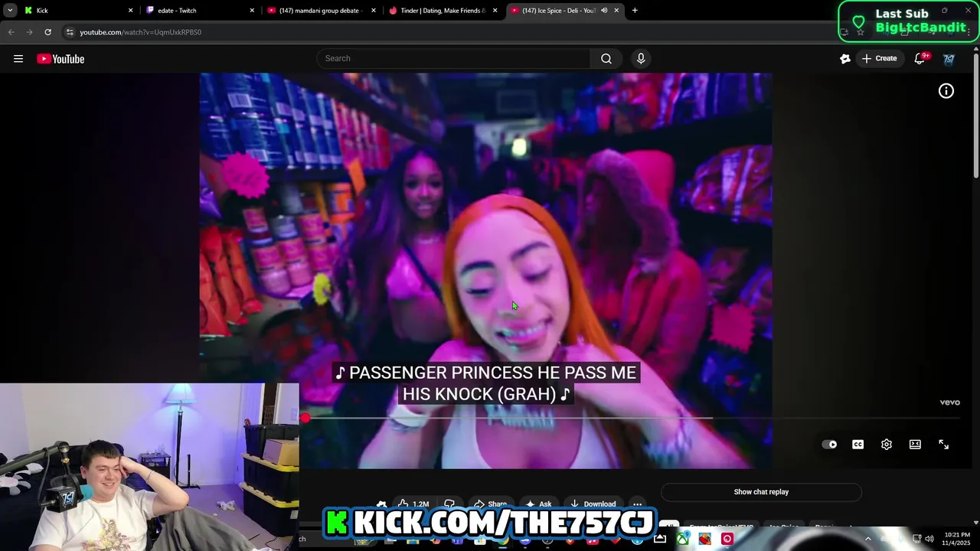Switch to mamdani group debate tab
The image size is (980, 551).
tap(322, 11)
